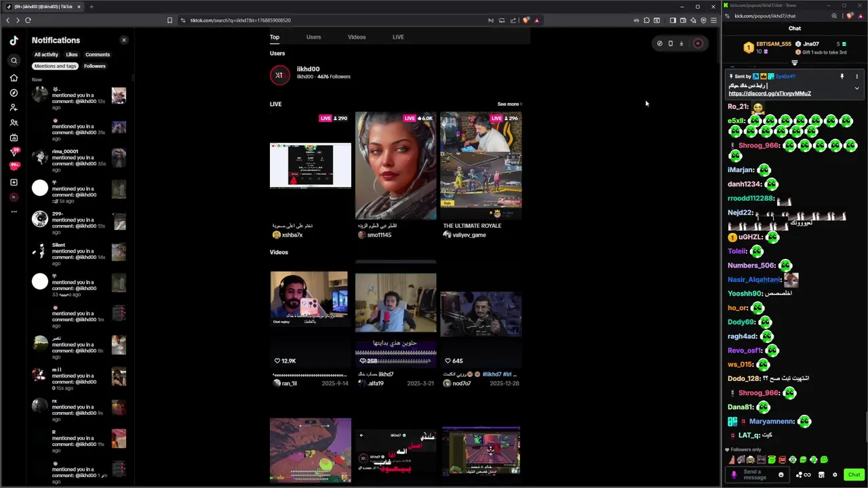
Task: Reload the TikTok browser page
Action: point(28,20)
